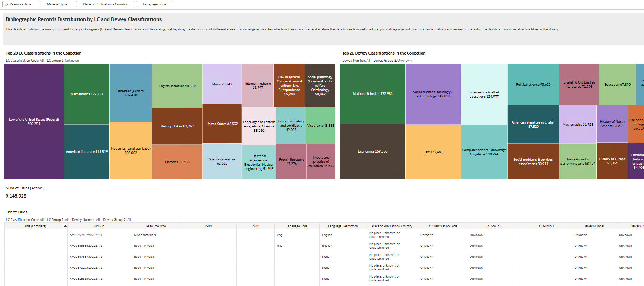Select MMS Id 990051631500202771 cell
The width and height of the screenshot is (644, 286).
click(x=99, y=279)
